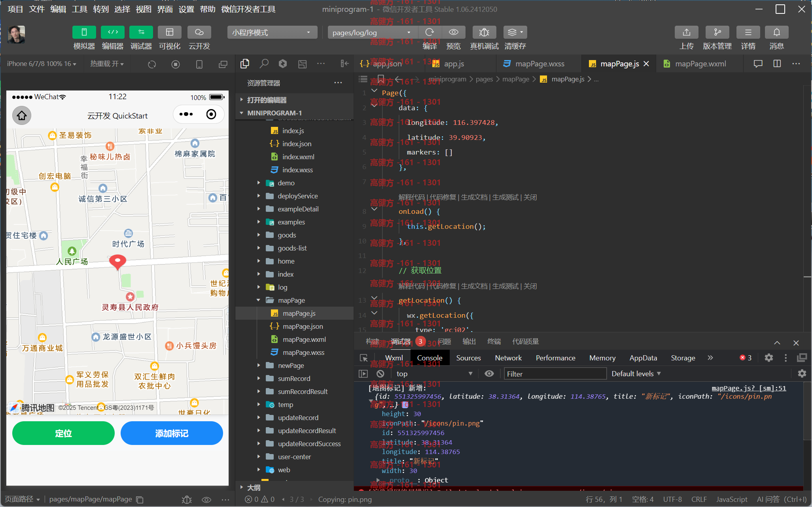Image resolution: width=812 pixels, height=507 pixels.
Task: Open Cloud Development button
Action: click(199, 32)
